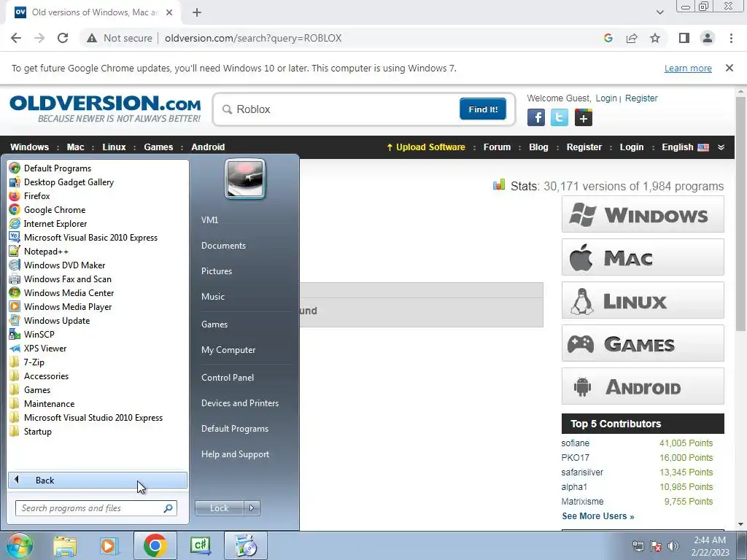
Task: Click the user account picture in Start menu
Action: [245, 179]
